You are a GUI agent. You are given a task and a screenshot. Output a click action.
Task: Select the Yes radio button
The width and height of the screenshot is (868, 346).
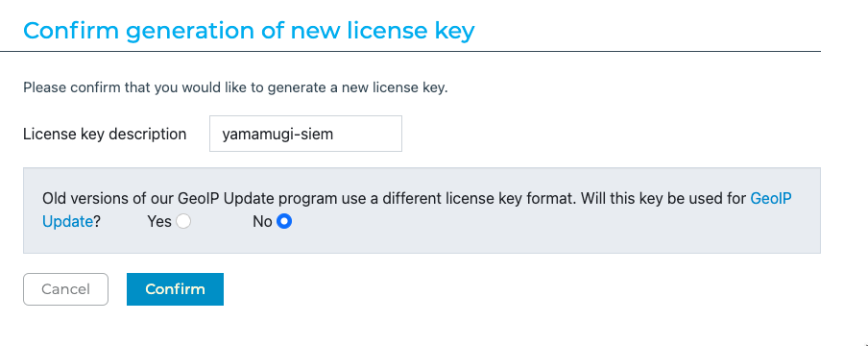pos(183,222)
